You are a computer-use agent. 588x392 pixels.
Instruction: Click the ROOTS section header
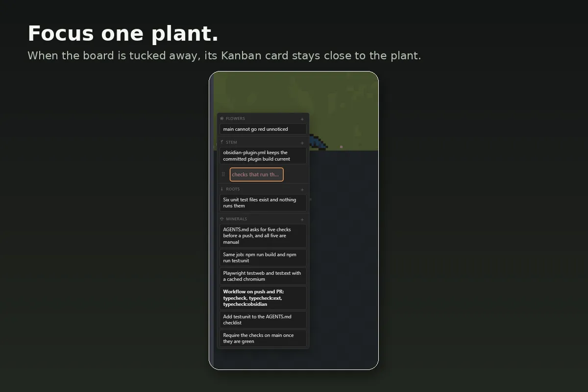pyautogui.click(x=233, y=189)
